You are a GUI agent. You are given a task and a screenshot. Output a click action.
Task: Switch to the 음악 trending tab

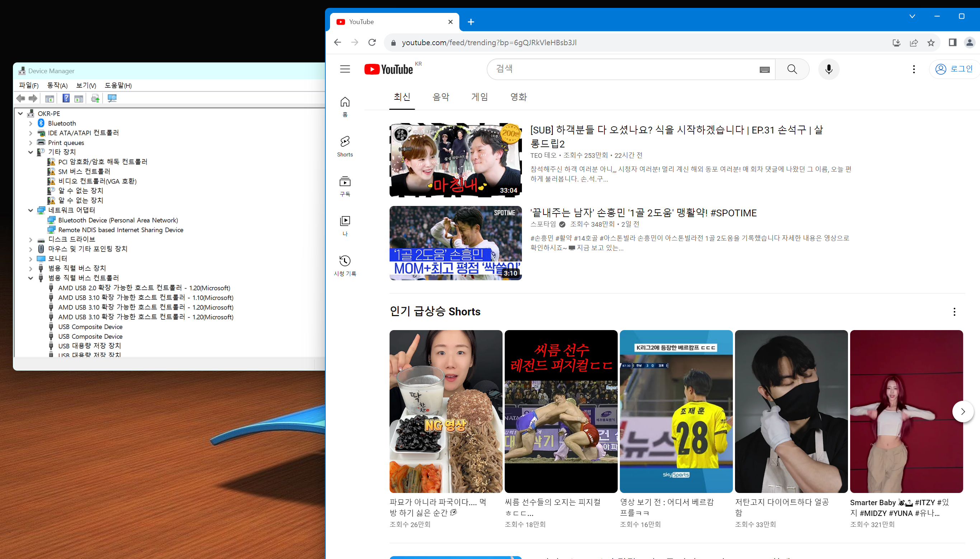[x=441, y=97]
